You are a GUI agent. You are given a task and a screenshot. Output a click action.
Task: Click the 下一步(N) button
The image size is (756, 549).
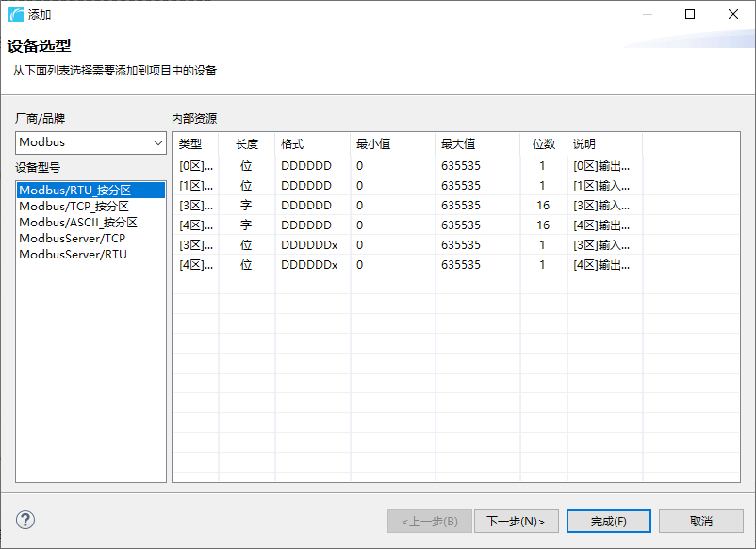516,521
